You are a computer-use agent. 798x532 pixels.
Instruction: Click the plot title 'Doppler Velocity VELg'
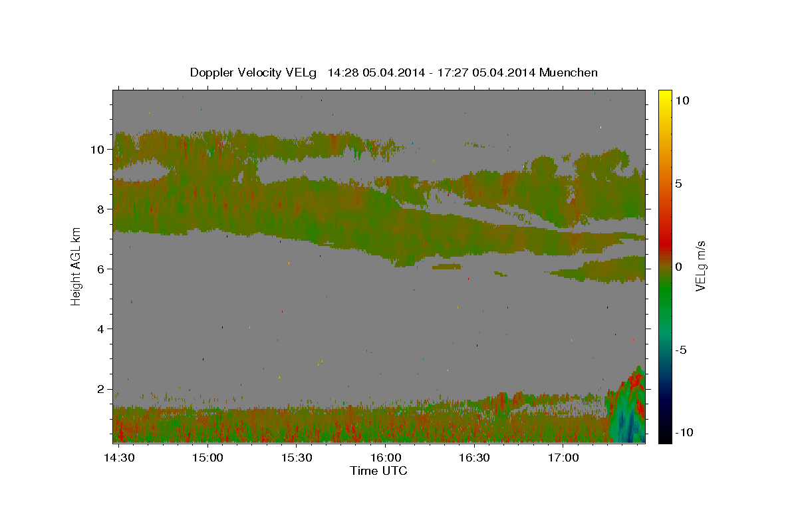tap(253, 72)
